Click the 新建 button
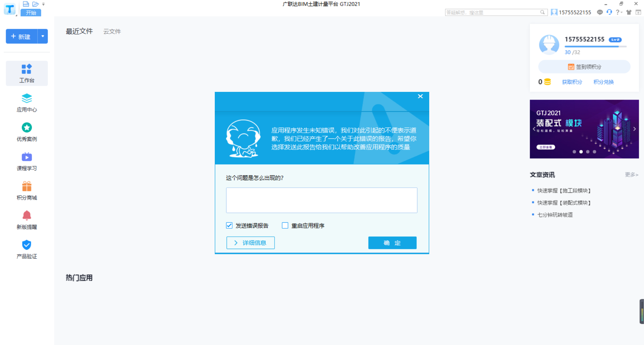Viewport: 644px width, 345px height. (x=21, y=36)
